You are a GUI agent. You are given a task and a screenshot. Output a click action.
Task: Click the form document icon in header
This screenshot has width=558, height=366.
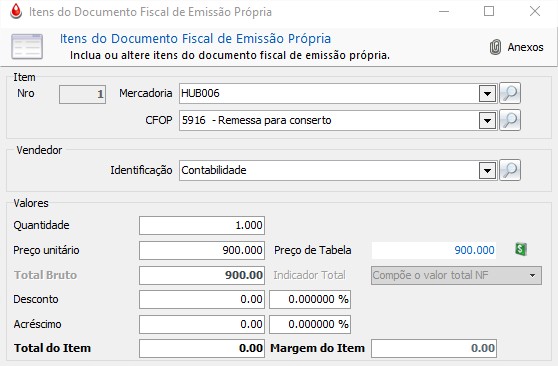(x=27, y=47)
